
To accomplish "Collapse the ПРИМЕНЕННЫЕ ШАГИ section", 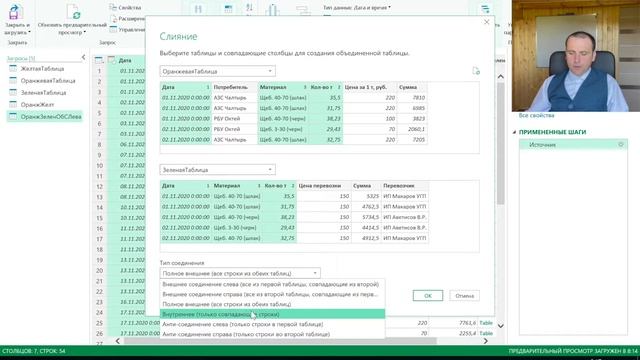I will click(514, 132).
